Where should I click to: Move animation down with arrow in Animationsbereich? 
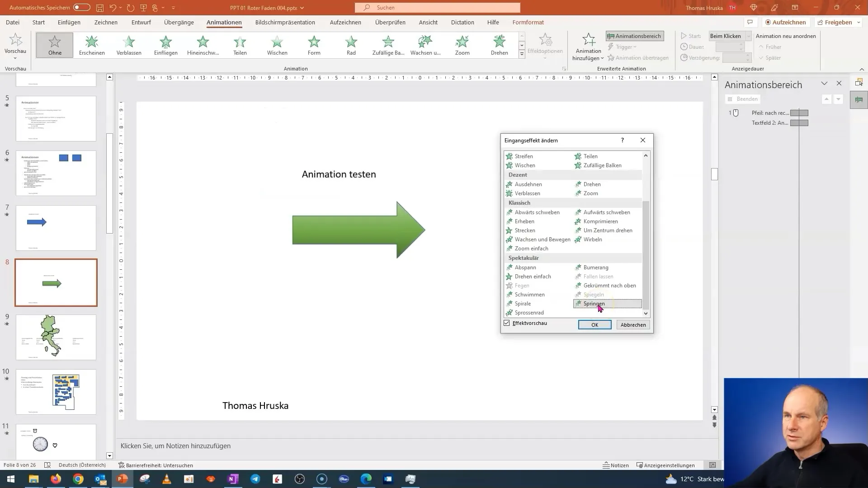pos(839,99)
